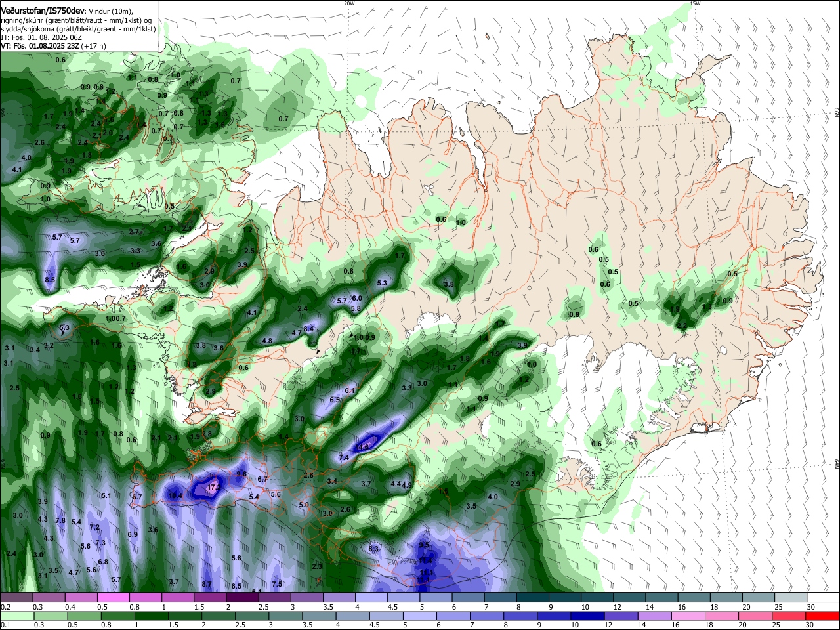Click the 7.5 value near the bottom edge
The height and width of the screenshot is (630, 840).
[x=277, y=584]
